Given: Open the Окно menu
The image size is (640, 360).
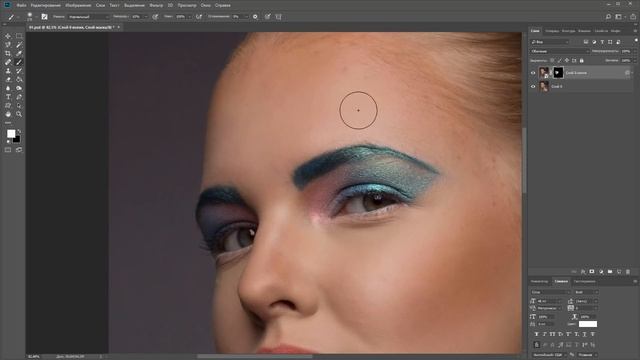Looking at the screenshot, I should tap(205, 5).
